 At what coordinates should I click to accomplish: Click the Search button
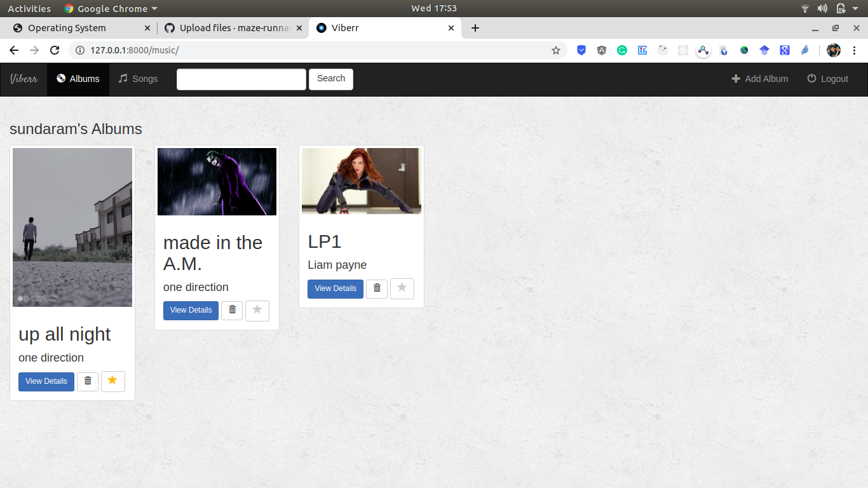(x=331, y=79)
